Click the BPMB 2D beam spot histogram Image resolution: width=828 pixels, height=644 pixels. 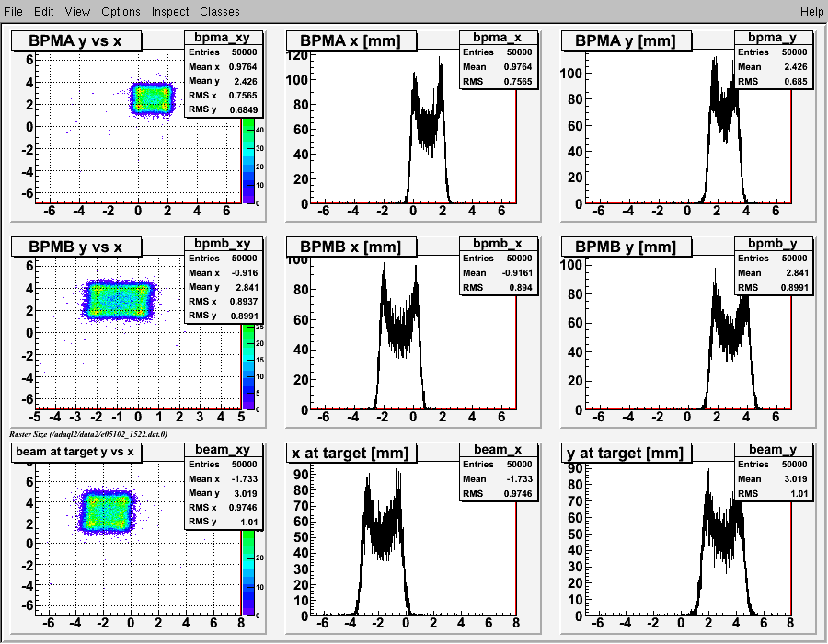[119, 300]
